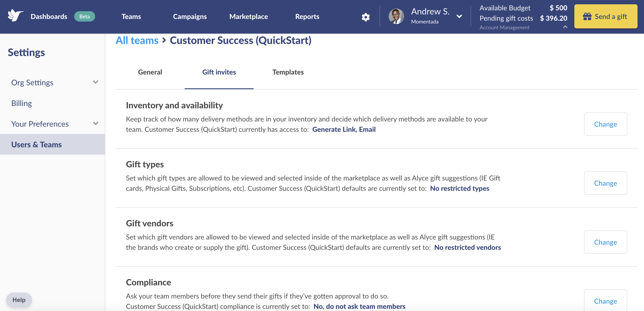Select the Gift invites tab
Image resolution: width=644 pixels, height=311 pixels.
219,72
